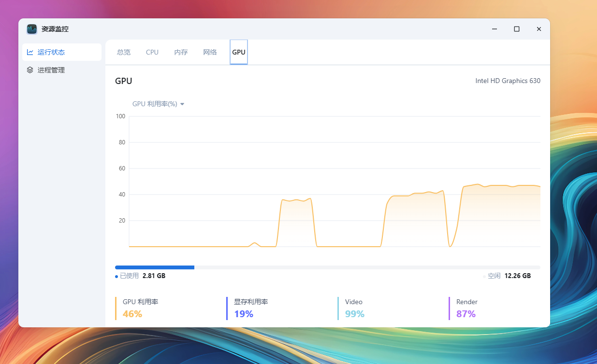Click the 87% Render value

[x=466, y=314]
